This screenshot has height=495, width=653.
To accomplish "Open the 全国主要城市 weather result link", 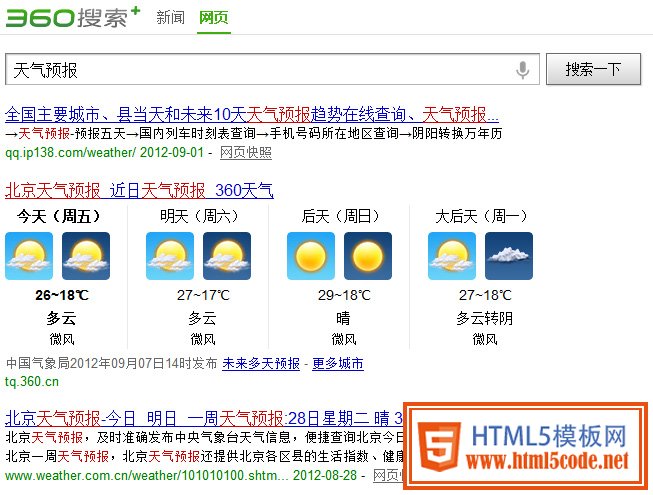I will [x=252, y=114].
